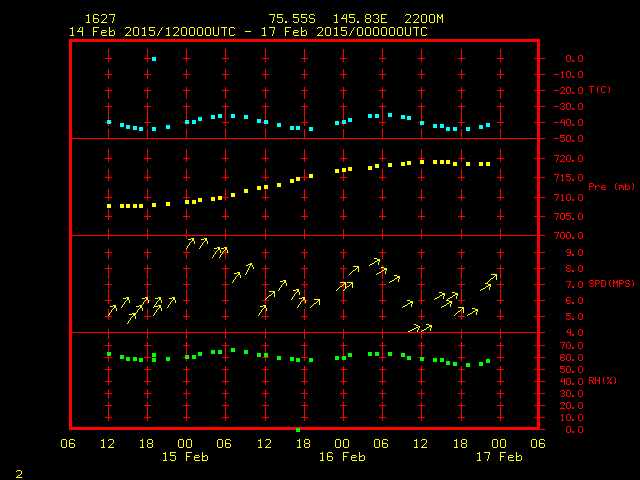Click the 17 Feb date label
Viewport: 640px width, 480px height.
coord(498,457)
